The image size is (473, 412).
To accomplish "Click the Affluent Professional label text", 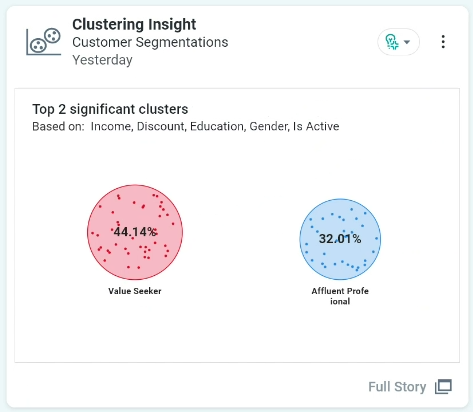I will [340, 296].
